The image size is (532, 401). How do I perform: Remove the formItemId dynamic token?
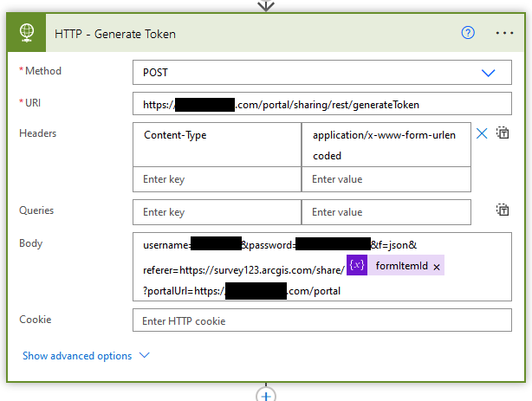coord(437,266)
